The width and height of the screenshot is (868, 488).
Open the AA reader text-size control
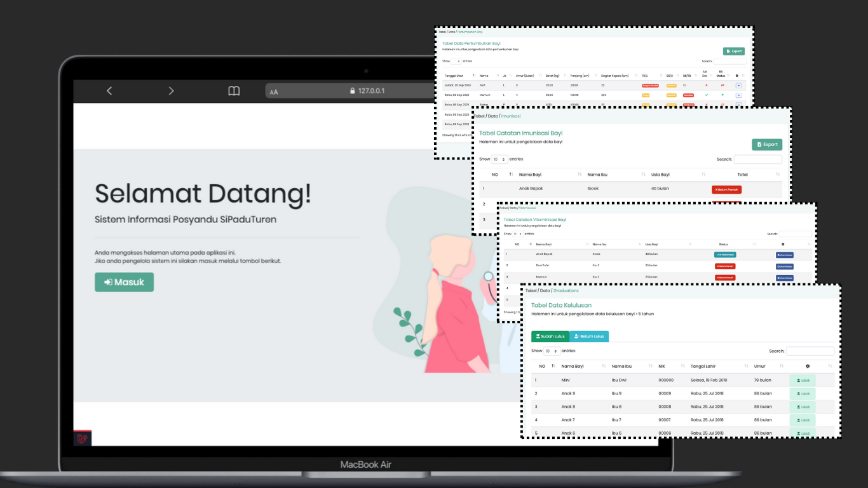(274, 91)
